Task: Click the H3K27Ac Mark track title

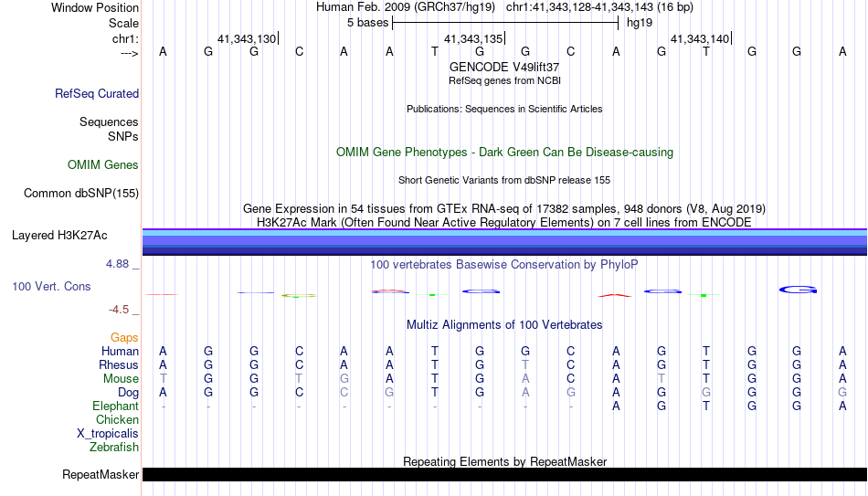Action: [x=504, y=223]
